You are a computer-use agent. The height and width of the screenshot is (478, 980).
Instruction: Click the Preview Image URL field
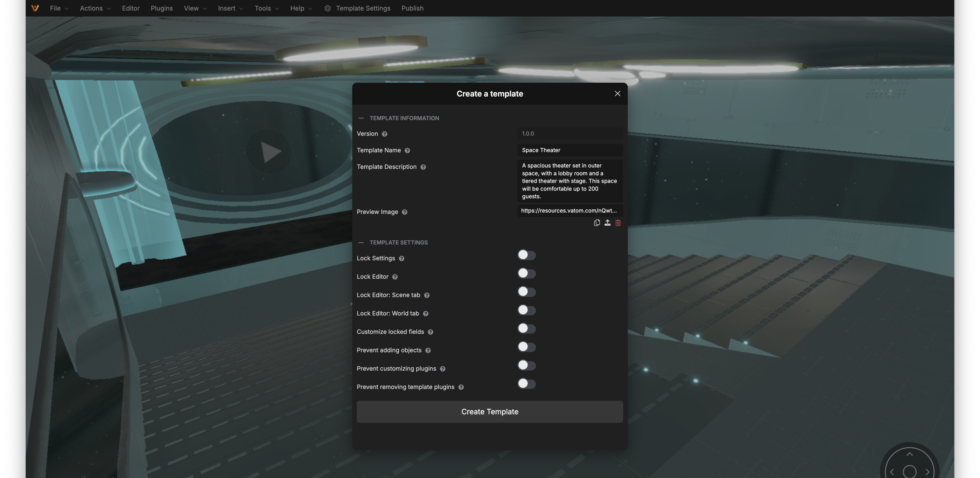click(570, 211)
